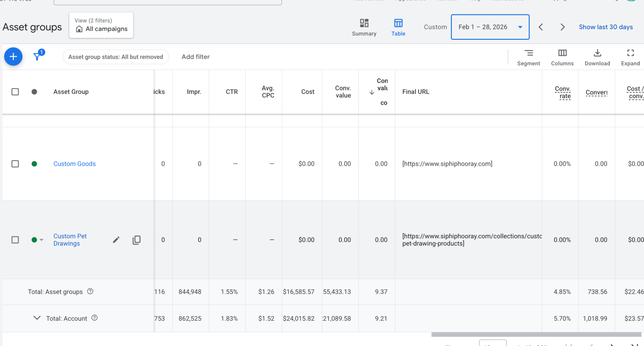Open the All campaigns view selector
Viewport: 644px width, 346px height.
click(x=101, y=25)
